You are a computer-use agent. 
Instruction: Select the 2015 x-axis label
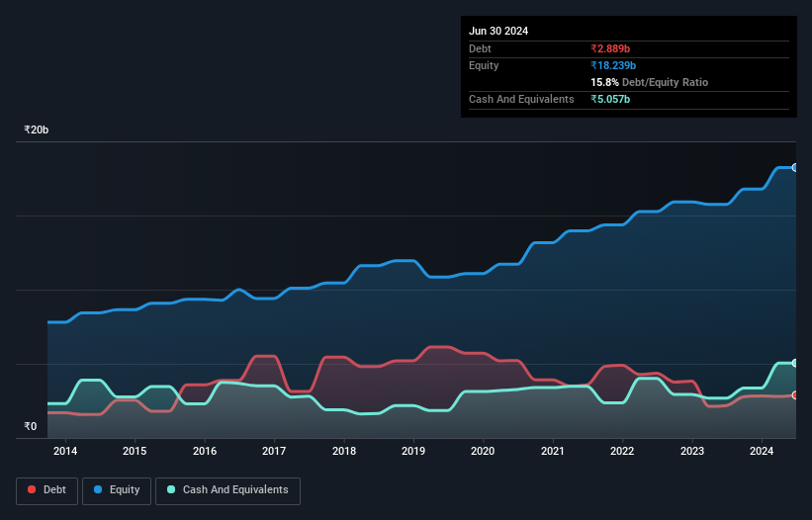tap(135, 451)
